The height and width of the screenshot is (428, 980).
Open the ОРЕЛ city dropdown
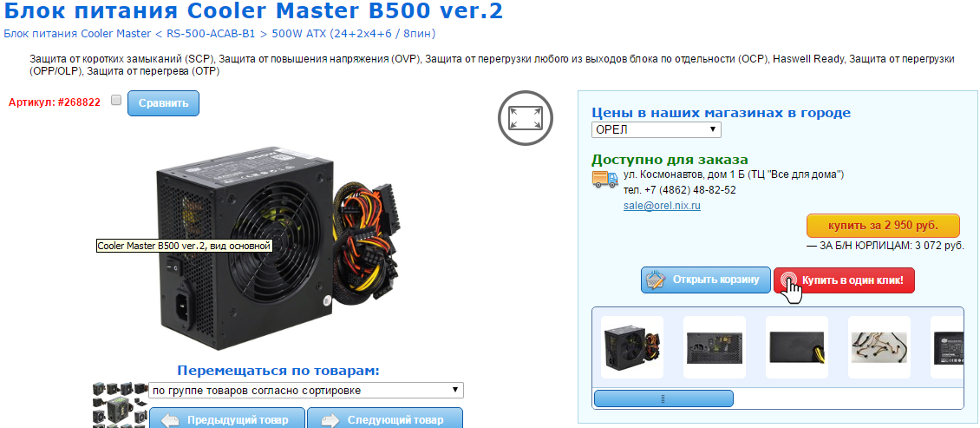click(657, 129)
